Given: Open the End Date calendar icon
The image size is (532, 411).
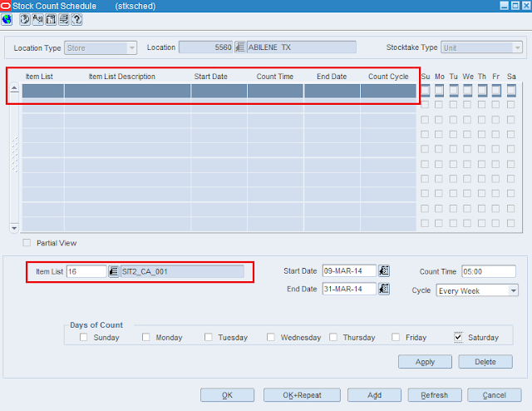Looking at the screenshot, I should click(384, 289).
